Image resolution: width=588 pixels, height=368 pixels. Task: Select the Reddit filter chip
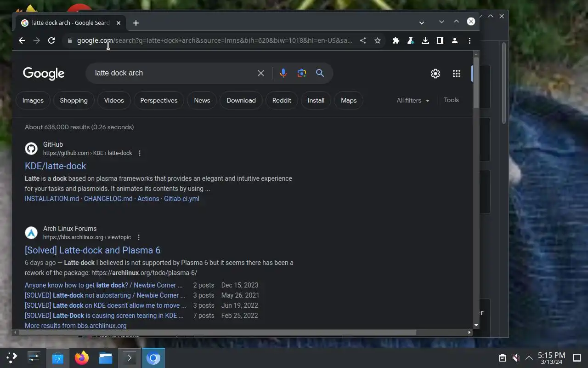coord(282,100)
